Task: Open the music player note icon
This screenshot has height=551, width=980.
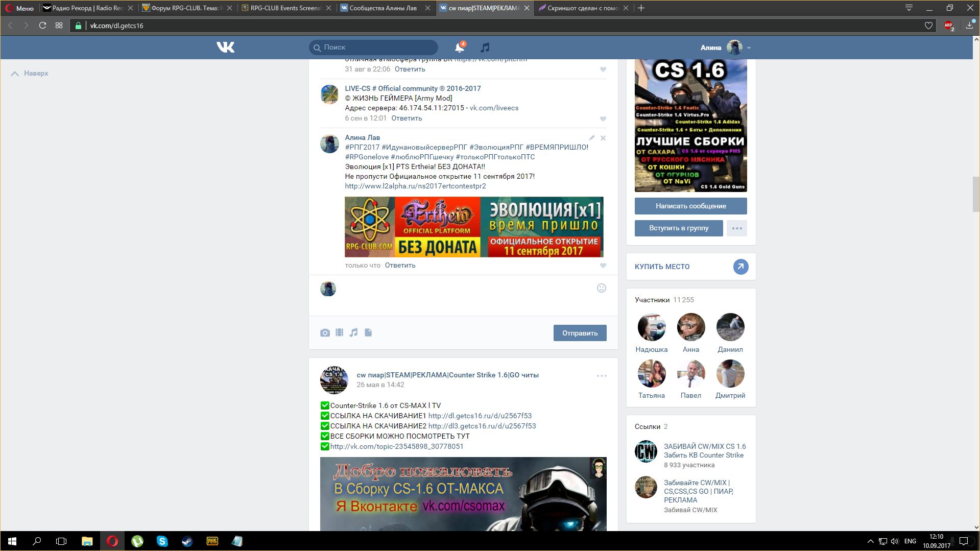Action: 485,47
